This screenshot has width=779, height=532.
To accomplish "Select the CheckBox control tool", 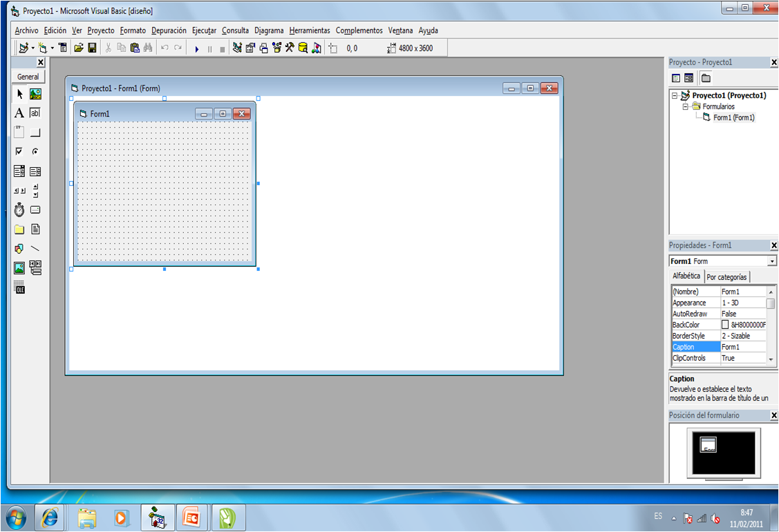I will tap(19, 151).
